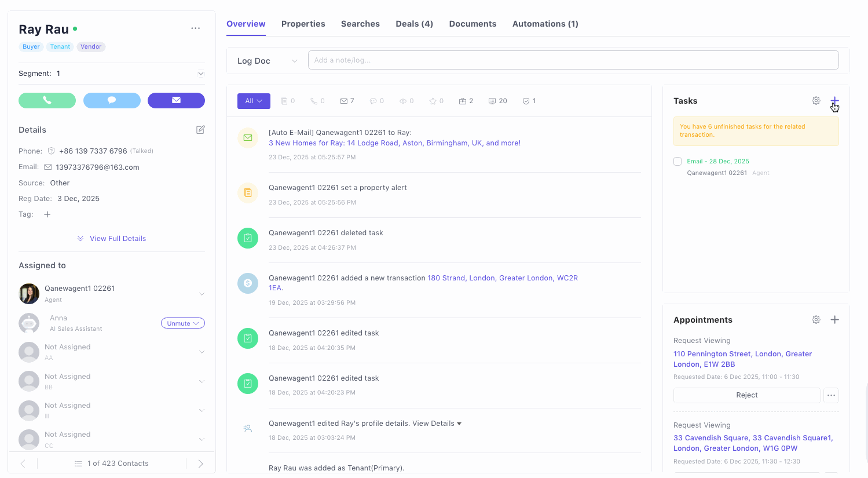Switch to the Deals (4) tab
Viewport: 868px width, 478px height.
414,24
